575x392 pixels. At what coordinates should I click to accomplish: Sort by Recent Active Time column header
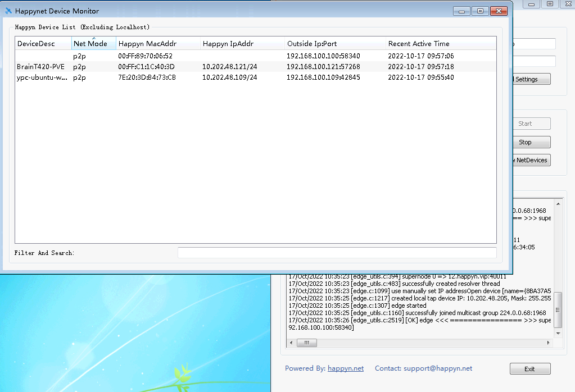[x=441, y=43]
